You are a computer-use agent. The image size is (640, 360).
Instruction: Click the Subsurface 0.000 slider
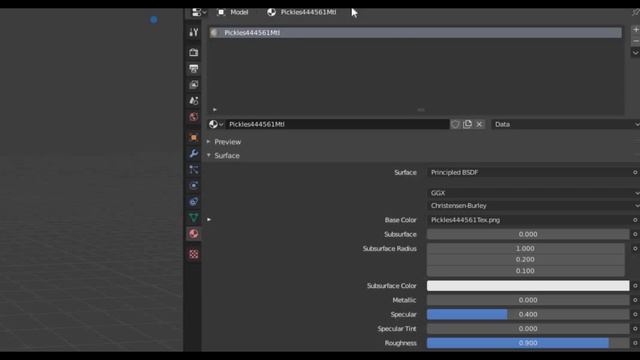(528, 234)
